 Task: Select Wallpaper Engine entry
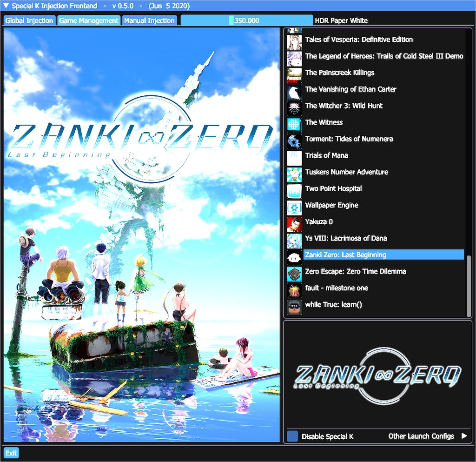[x=331, y=205]
